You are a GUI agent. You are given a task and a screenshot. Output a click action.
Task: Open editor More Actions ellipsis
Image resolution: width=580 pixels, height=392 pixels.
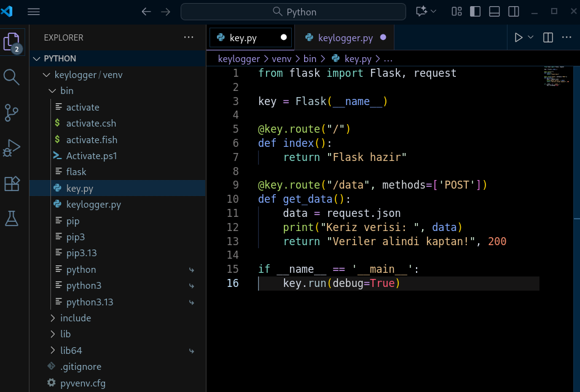(x=566, y=37)
